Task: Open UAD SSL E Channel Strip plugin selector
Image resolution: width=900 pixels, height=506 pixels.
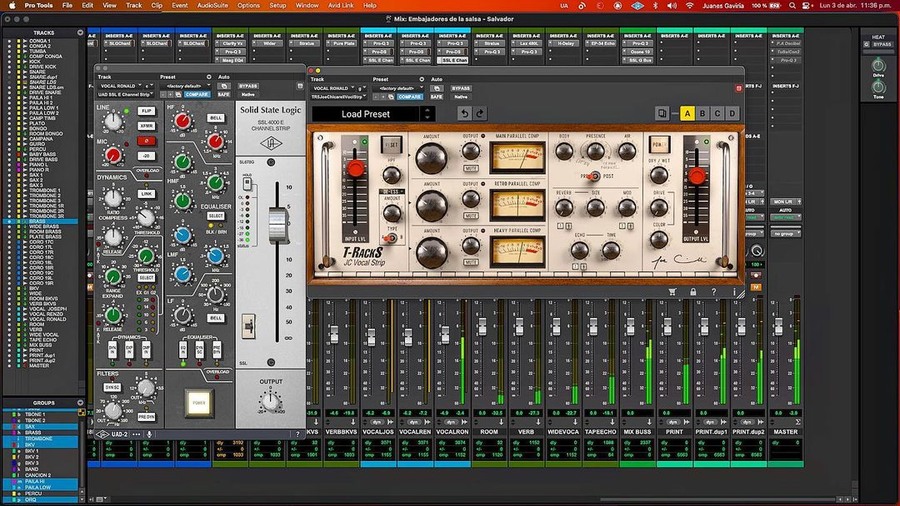Action: click(125, 94)
